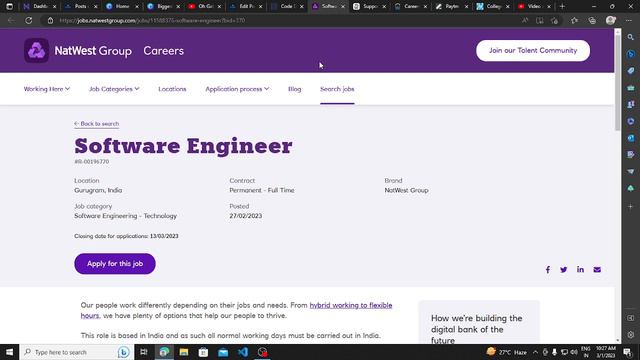
Task: Click the NatWest Group logo icon
Action: (36, 51)
